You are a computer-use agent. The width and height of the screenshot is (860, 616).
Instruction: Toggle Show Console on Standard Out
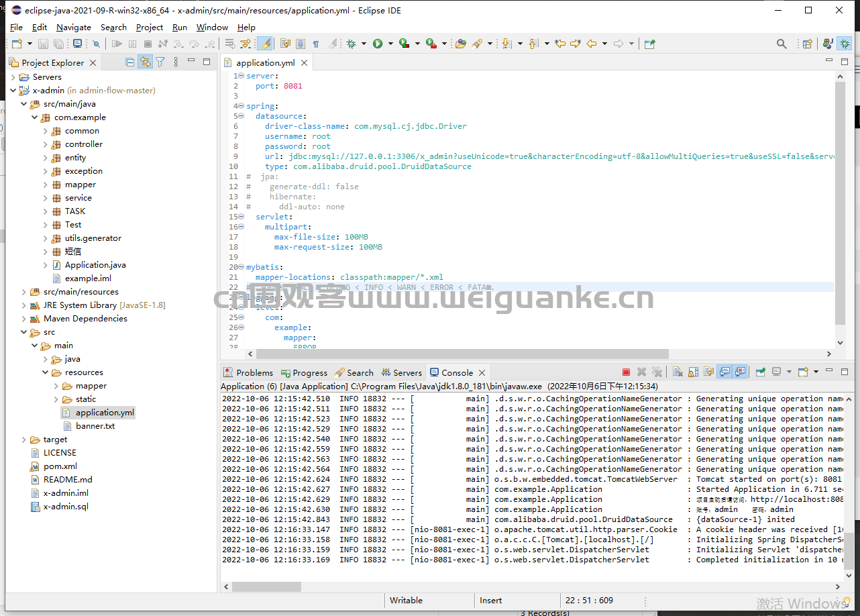[724, 372]
